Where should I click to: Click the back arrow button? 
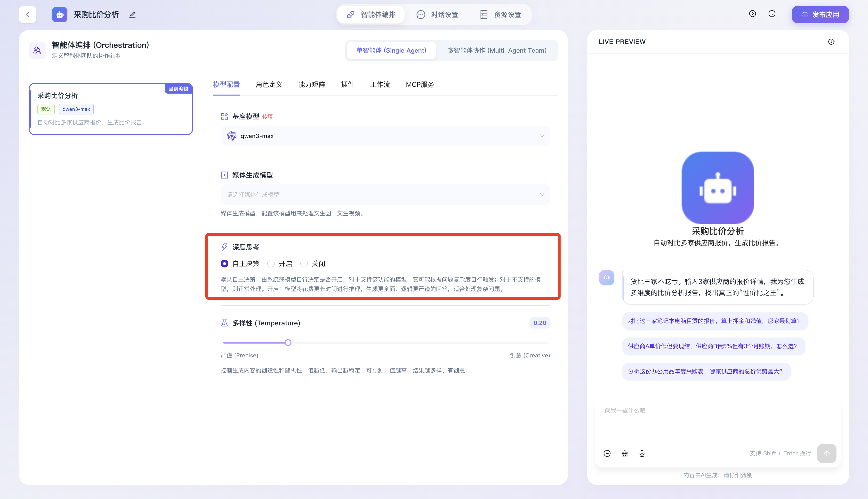click(27, 14)
